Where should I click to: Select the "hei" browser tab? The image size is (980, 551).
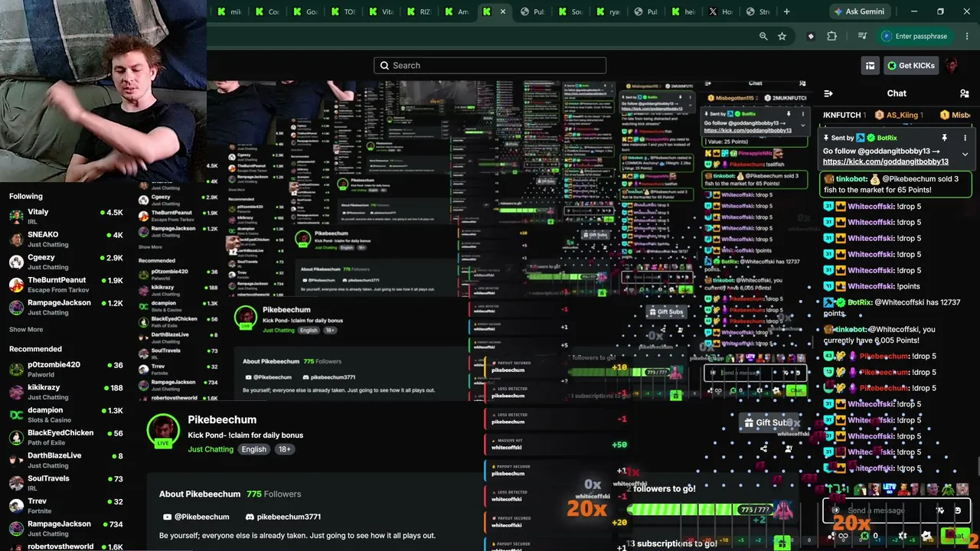pos(684,11)
